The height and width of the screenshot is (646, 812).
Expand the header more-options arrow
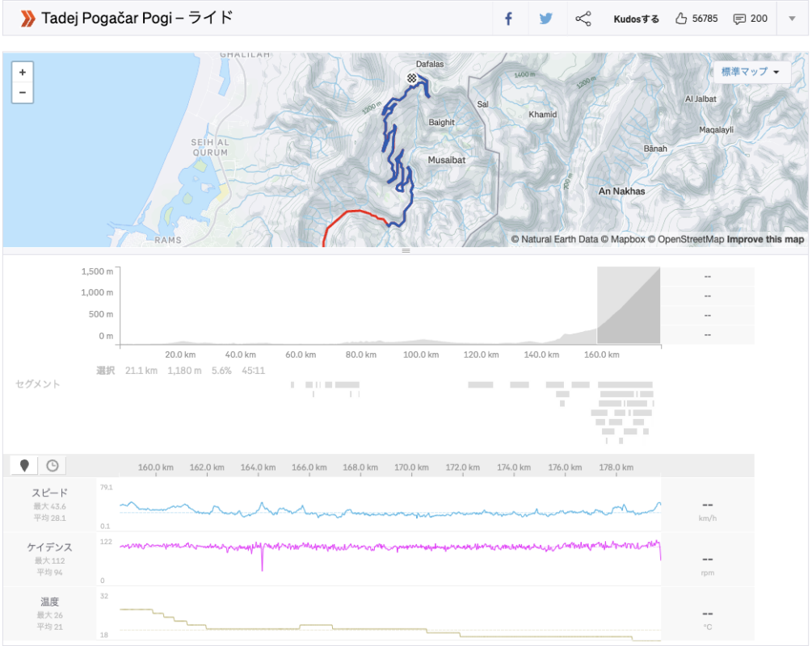(x=791, y=19)
